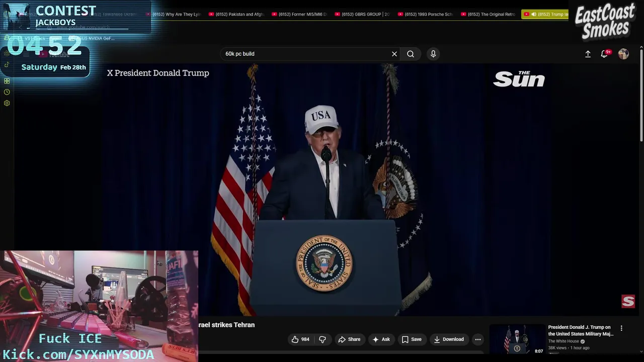Switch to the 'Why Are They Lyin' tab
644x362 pixels.
(173, 14)
